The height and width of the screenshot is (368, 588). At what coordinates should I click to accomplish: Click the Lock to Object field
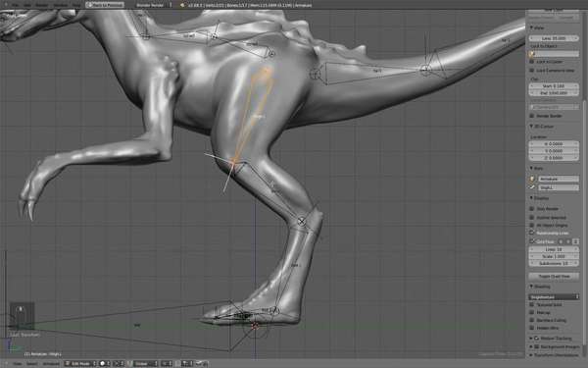pos(554,54)
